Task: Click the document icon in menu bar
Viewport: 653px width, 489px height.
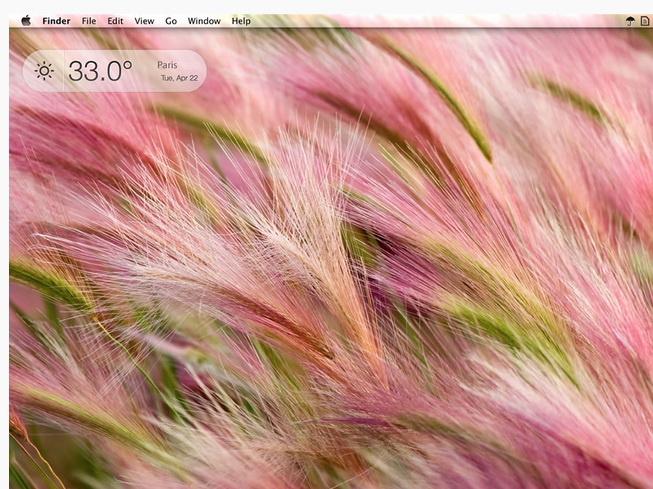Action: (645, 21)
